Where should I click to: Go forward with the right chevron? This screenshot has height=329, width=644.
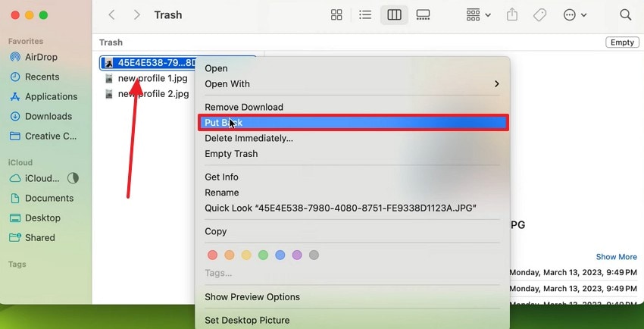[x=137, y=15]
